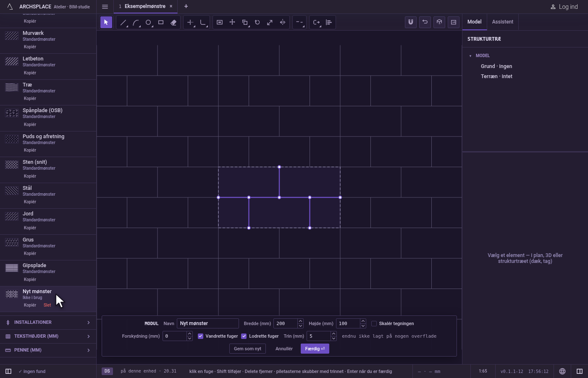588x378 pixels.
Task: Uncheck the Vandrette fuger checkbox
Action: [x=200, y=336]
